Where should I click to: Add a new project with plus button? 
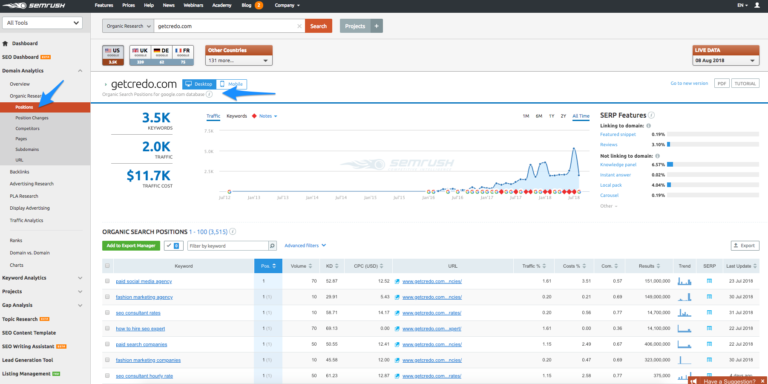pyautogui.click(x=376, y=26)
